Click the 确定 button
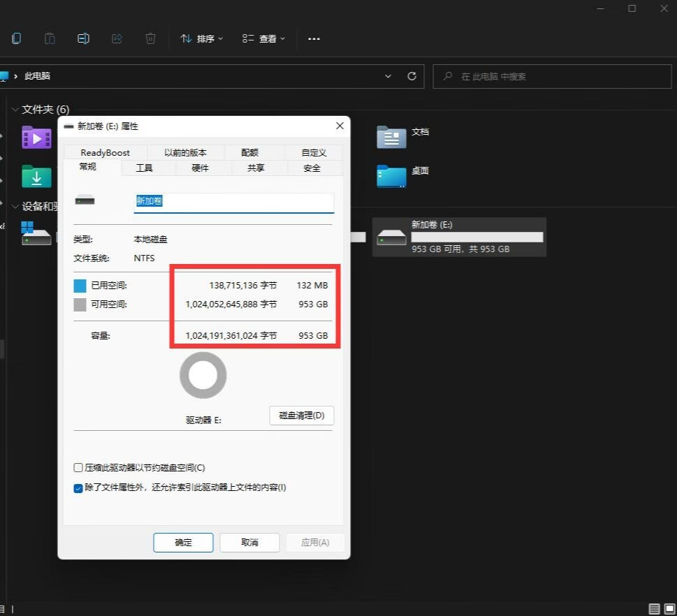Viewport: 677px width, 616px height. [x=183, y=542]
